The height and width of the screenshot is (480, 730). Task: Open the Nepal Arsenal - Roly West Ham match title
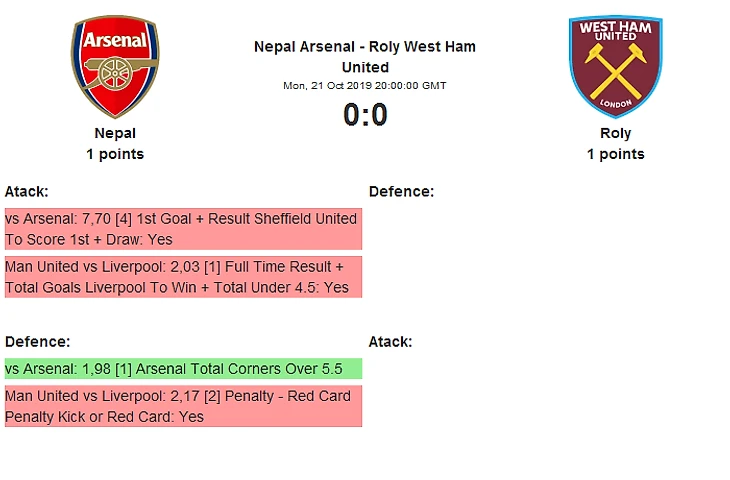(365, 57)
